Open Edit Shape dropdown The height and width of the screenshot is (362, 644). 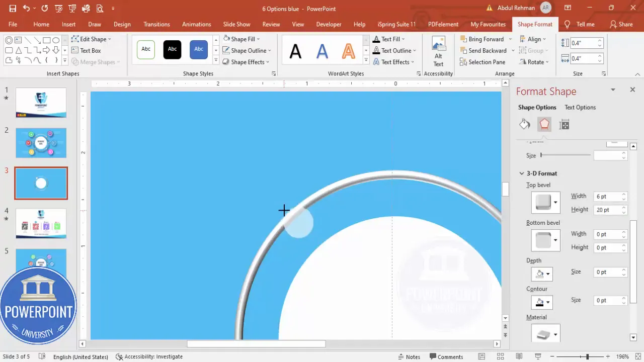(x=91, y=39)
